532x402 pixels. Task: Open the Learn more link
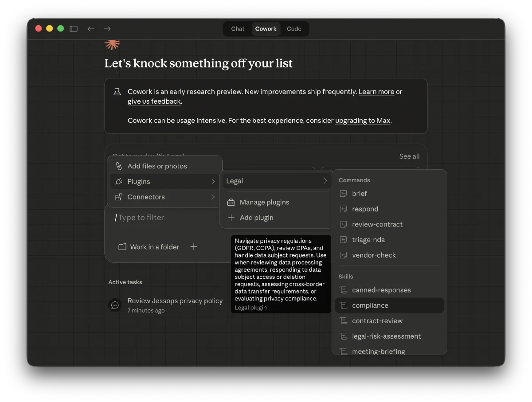pos(376,92)
